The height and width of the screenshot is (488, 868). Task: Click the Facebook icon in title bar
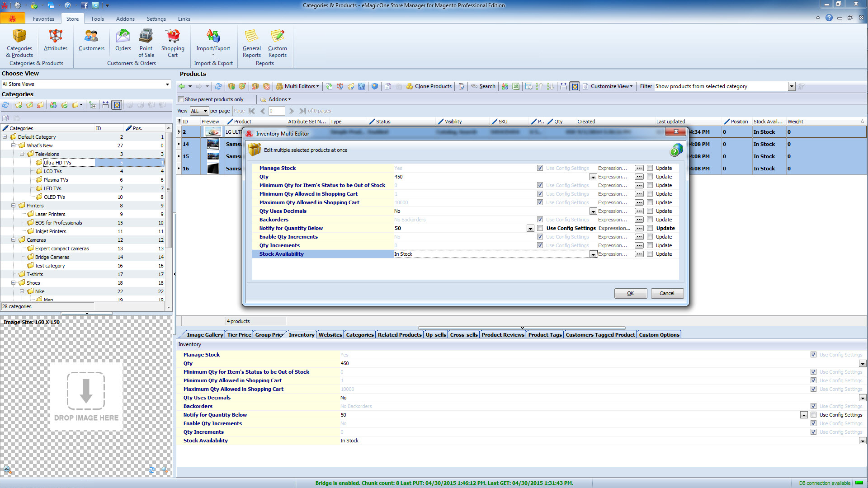(85, 5)
